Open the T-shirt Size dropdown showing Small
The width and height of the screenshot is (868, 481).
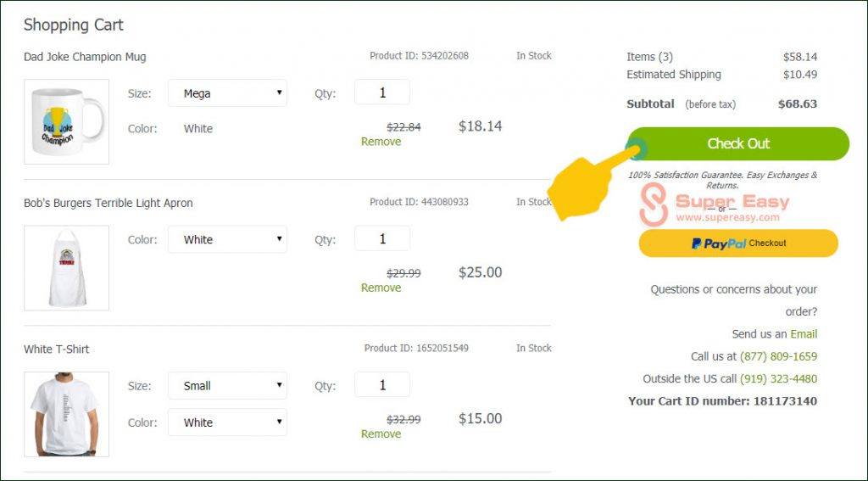coord(227,385)
